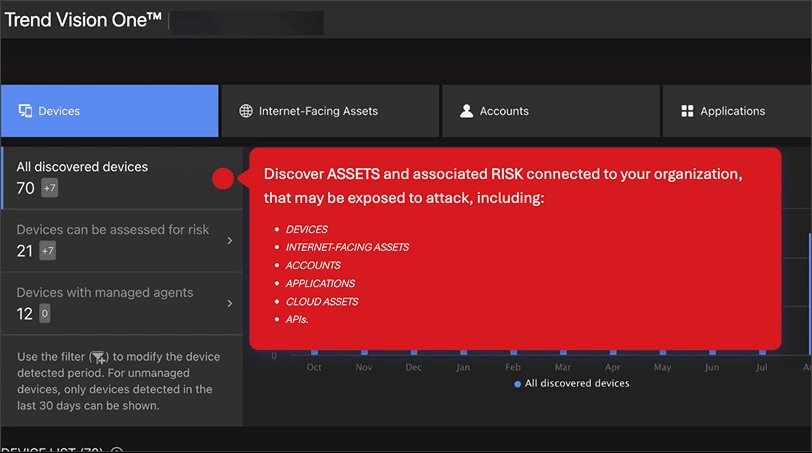Click the +7 badge beside 70

[x=50, y=188]
